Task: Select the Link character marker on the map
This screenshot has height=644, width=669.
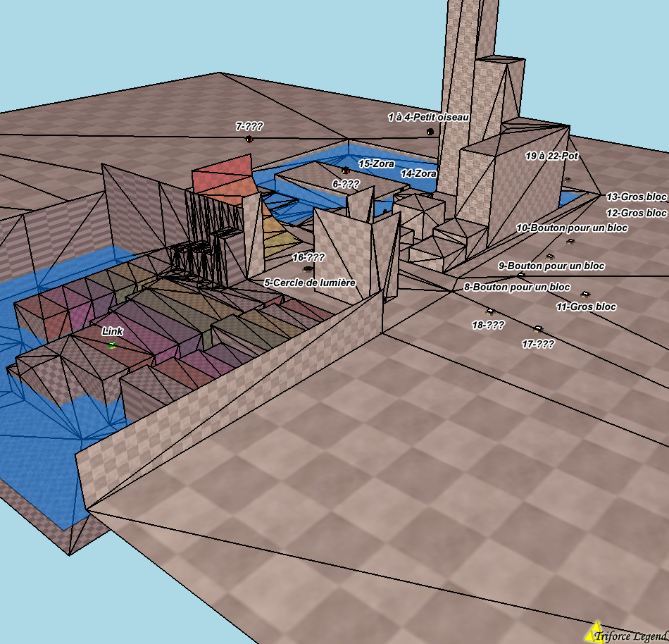Action: tap(112, 345)
